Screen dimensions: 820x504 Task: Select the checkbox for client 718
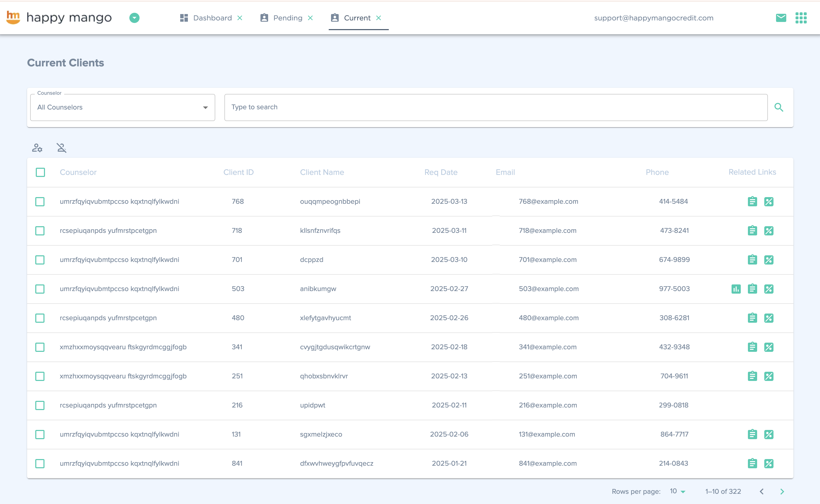pyautogui.click(x=40, y=231)
